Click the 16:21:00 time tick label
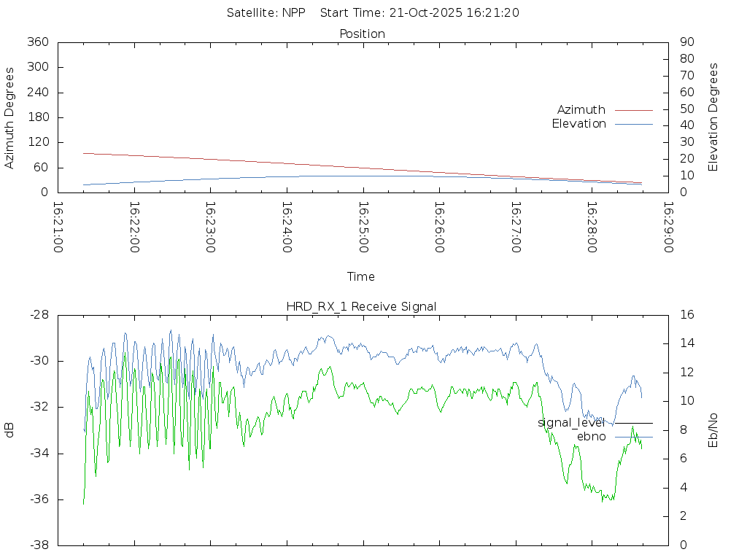Image resolution: width=747 pixels, height=560 pixels. coord(58,227)
